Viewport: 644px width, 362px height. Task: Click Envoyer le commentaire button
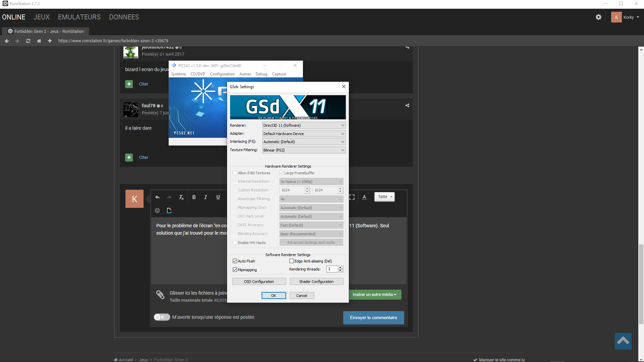pyautogui.click(x=373, y=318)
